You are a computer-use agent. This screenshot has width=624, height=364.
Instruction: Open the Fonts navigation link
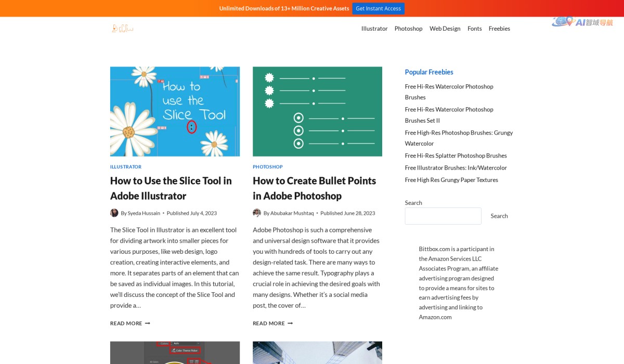pos(474,29)
